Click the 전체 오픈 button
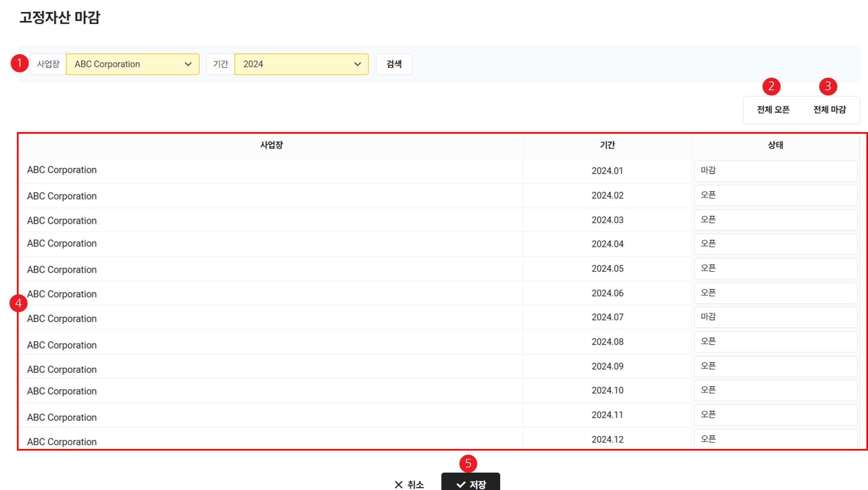Viewport: 868px width, 490px height. (773, 110)
